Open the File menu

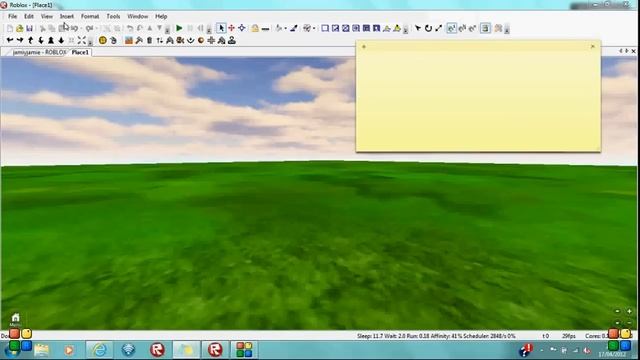click(x=13, y=16)
